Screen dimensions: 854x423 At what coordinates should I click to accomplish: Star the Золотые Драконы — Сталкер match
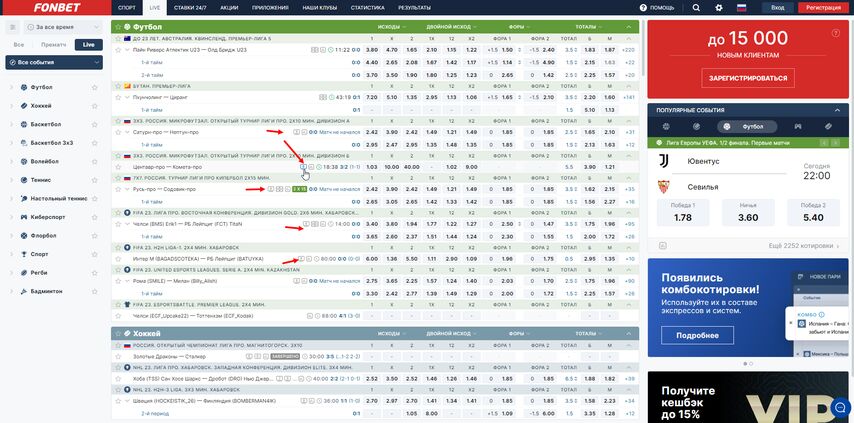pos(118,357)
